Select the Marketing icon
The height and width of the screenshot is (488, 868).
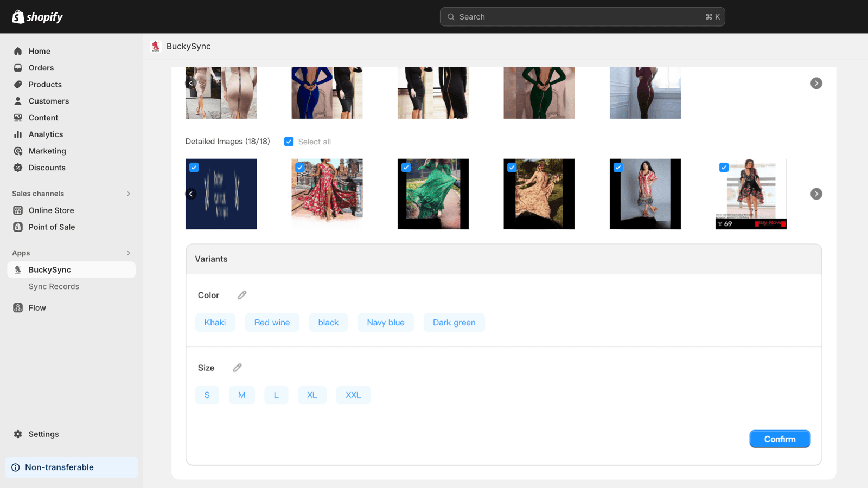click(19, 151)
